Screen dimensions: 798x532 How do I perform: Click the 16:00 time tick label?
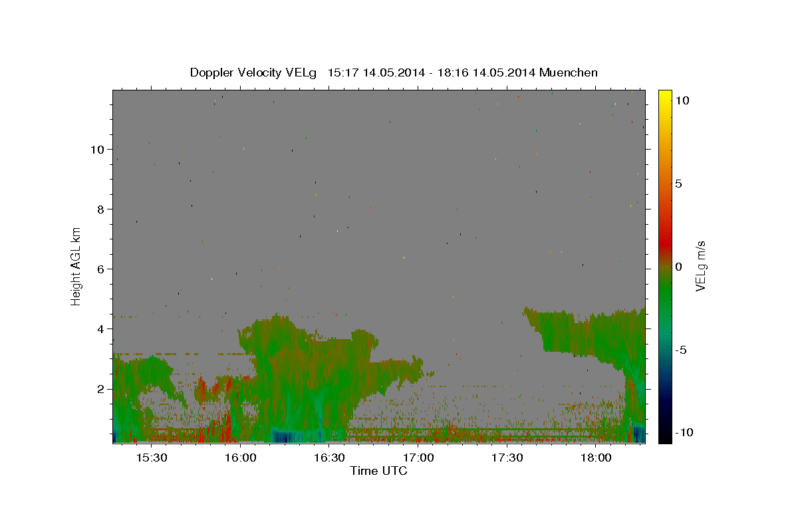(241, 458)
